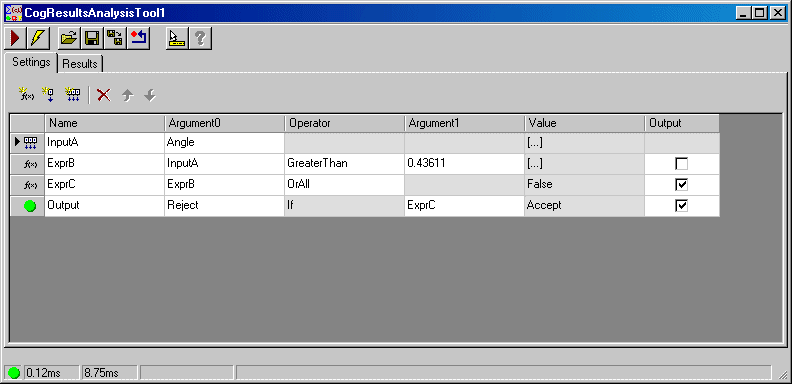The image size is (792, 384).
Task: Open the ExprB Argument0 cell of ExprC
Action: (x=224, y=185)
